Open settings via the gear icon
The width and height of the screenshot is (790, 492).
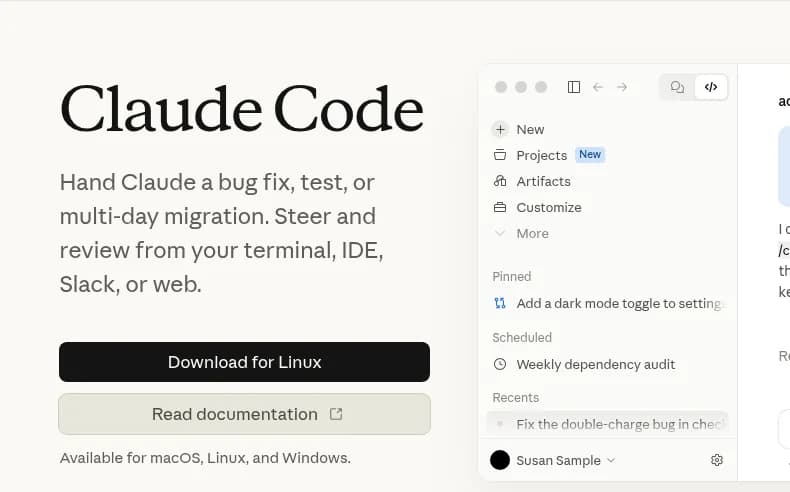click(x=717, y=460)
